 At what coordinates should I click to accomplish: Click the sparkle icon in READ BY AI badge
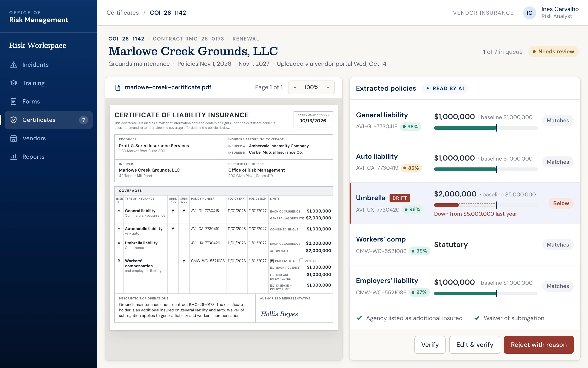tap(428, 88)
